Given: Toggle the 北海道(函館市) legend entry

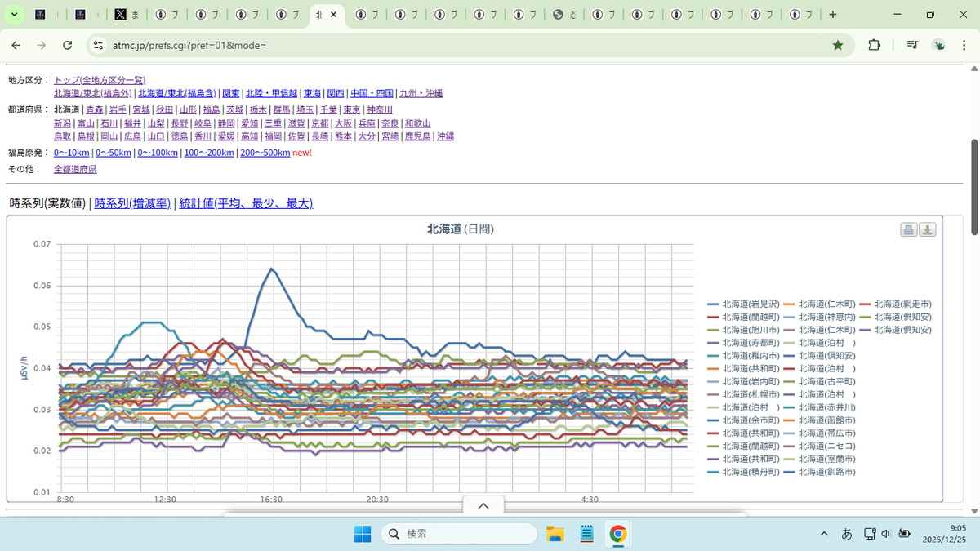Looking at the screenshot, I should coord(820,420).
